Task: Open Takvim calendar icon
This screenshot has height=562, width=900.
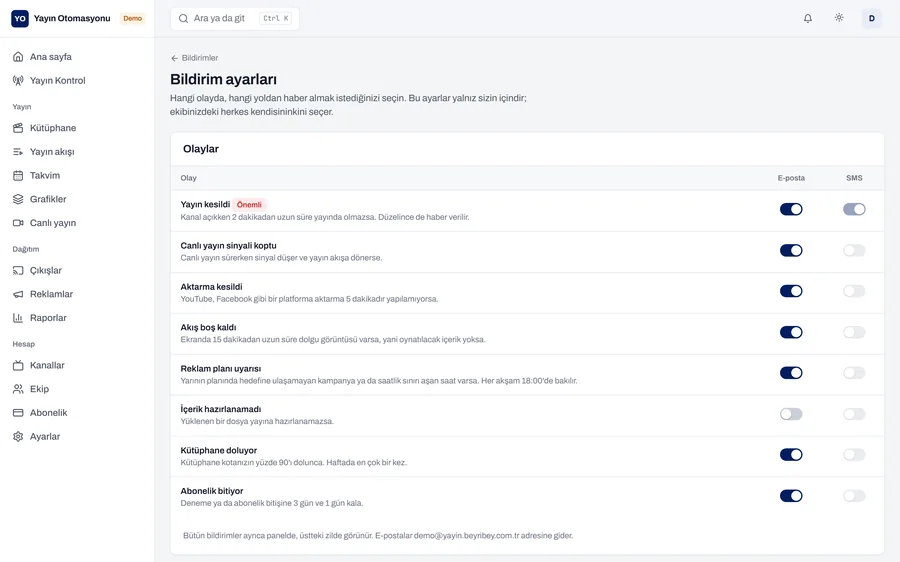Action: click(18, 176)
